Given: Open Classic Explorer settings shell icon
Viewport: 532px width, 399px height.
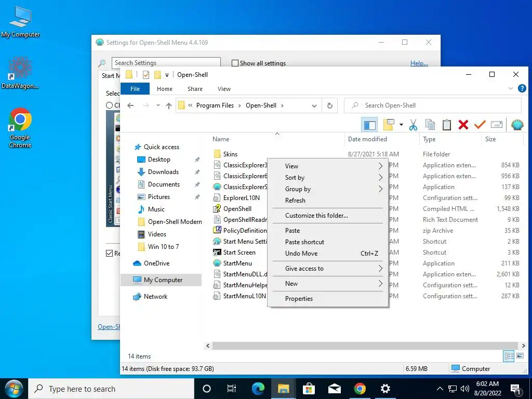Looking at the screenshot, I should [x=517, y=125].
